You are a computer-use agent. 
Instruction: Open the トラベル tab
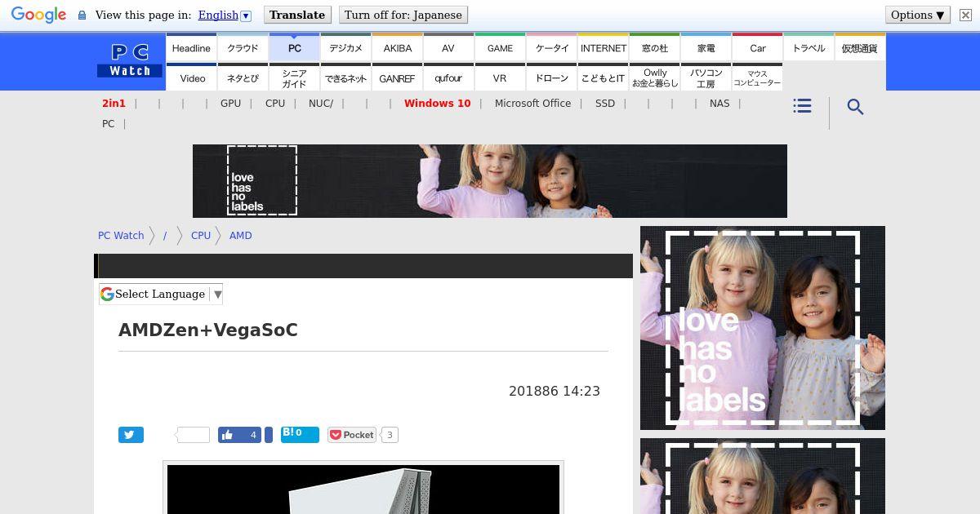808,48
